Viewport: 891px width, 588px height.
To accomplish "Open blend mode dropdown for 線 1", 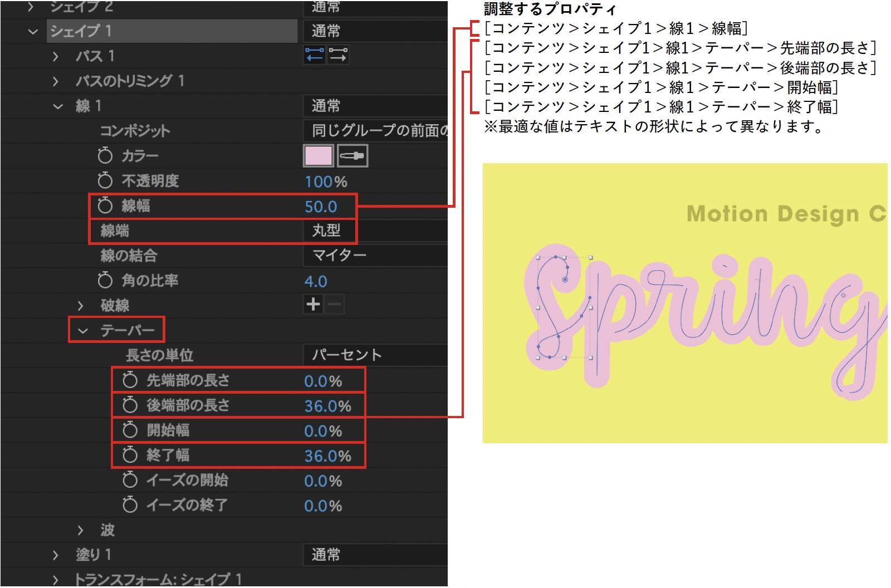I will point(375,106).
